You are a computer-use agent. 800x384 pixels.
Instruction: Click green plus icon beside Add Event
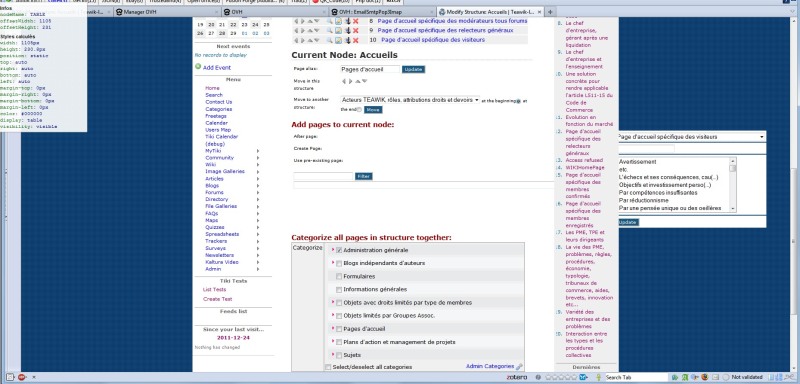pos(198,67)
